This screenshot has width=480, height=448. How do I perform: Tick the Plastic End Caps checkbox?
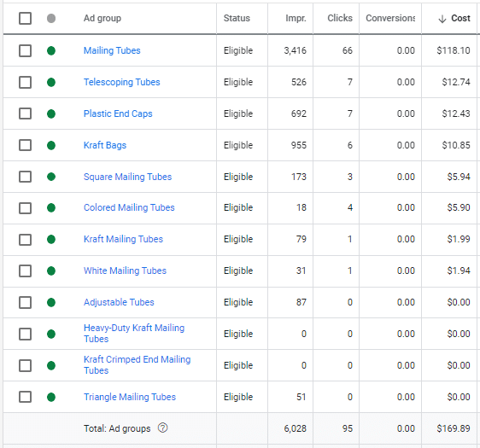pos(25,113)
